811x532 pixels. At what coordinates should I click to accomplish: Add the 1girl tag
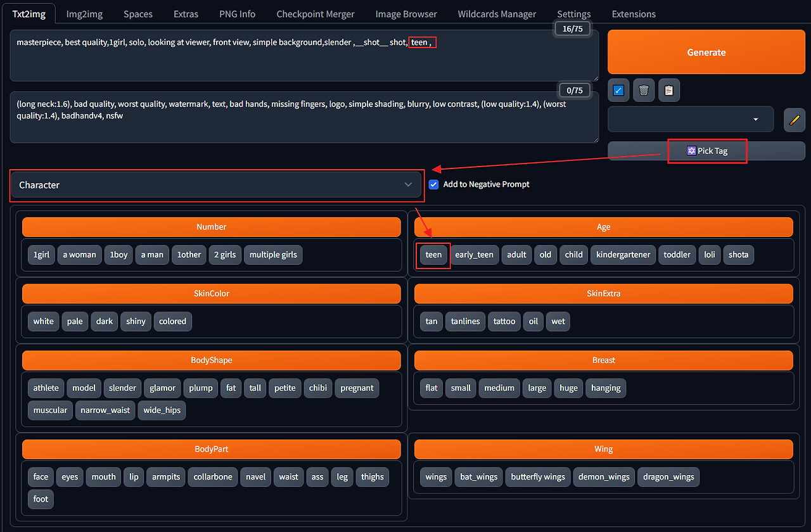[41, 255]
